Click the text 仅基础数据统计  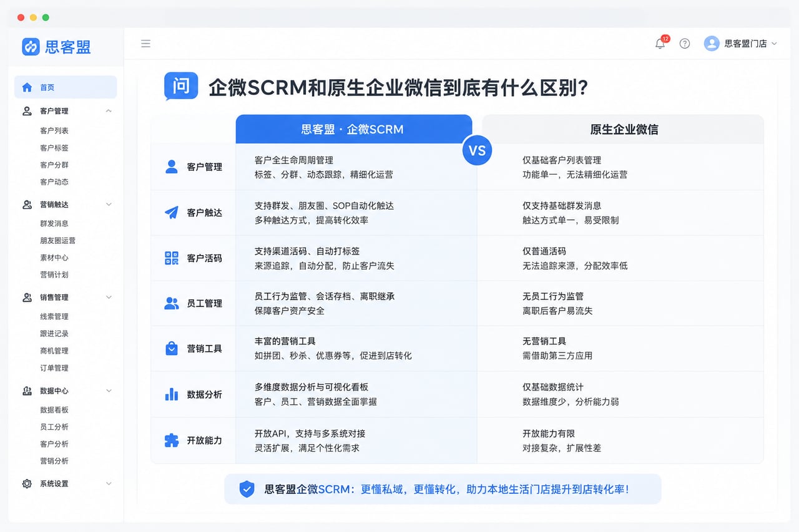pos(553,387)
